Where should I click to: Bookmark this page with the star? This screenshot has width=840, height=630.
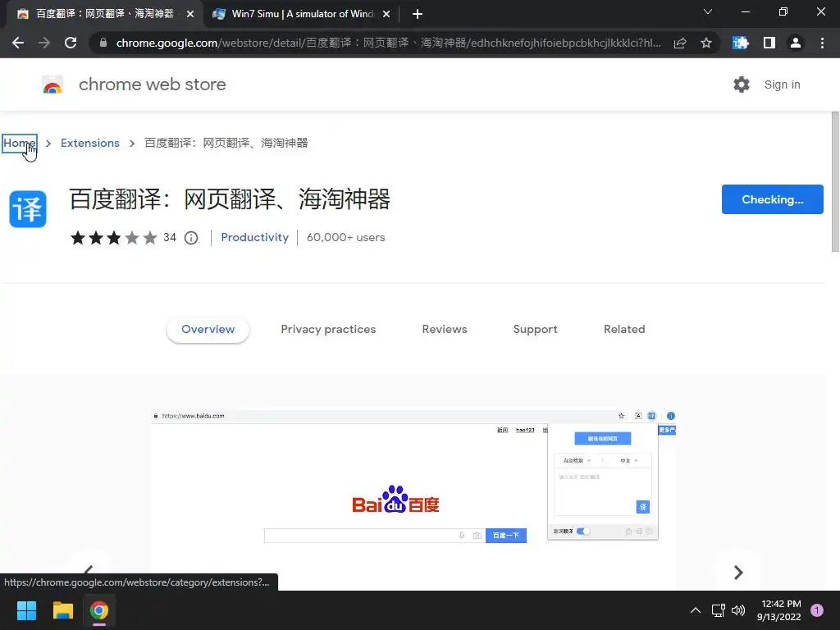[706, 43]
